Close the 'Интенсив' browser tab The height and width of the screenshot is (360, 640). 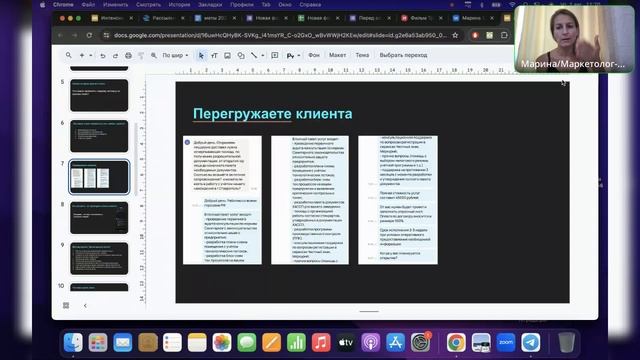point(131,18)
